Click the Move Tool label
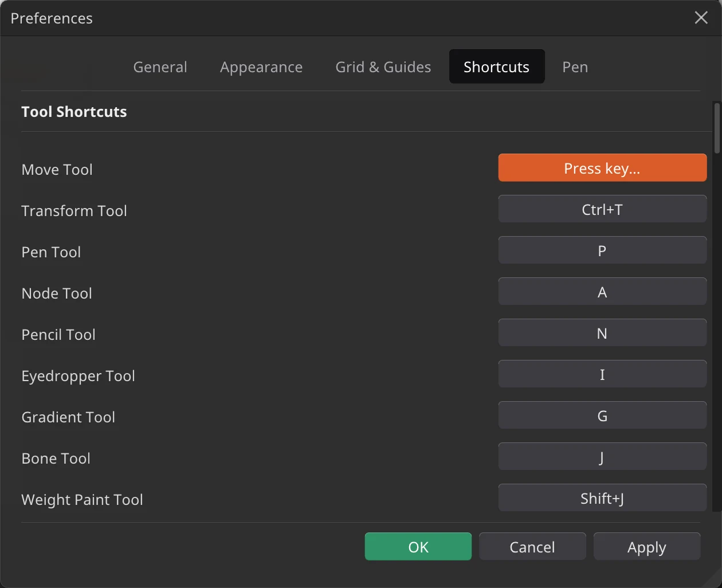Screen dimensions: 722x588 (x=57, y=170)
